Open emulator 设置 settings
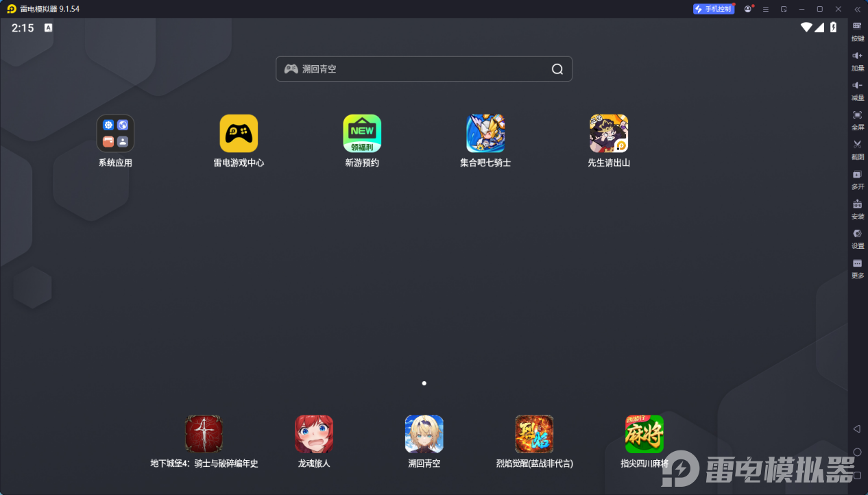The width and height of the screenshot is (868, 495). (858, 238)
